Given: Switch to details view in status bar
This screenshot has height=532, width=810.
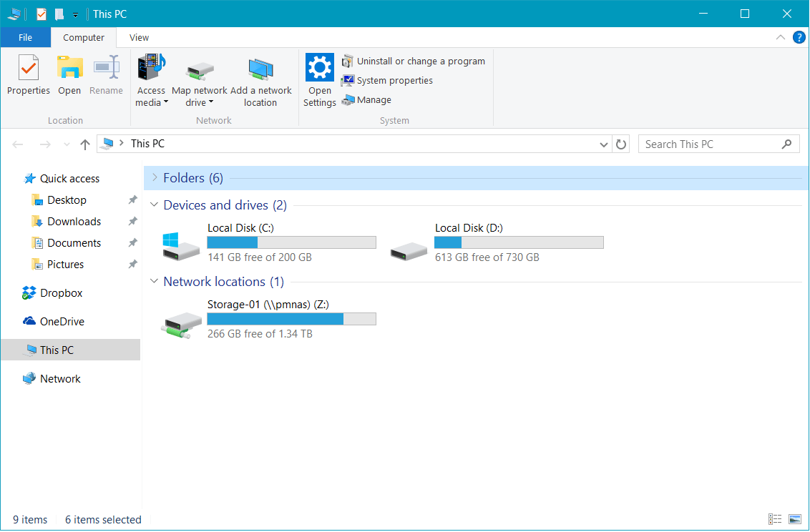Looking at the screenshot, I should point(775,520).
